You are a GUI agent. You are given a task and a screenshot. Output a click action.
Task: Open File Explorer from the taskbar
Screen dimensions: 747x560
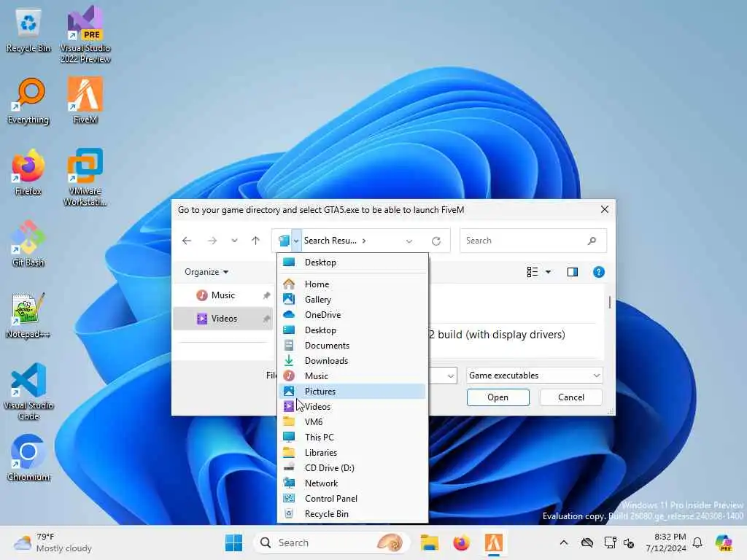pos(429,542)
